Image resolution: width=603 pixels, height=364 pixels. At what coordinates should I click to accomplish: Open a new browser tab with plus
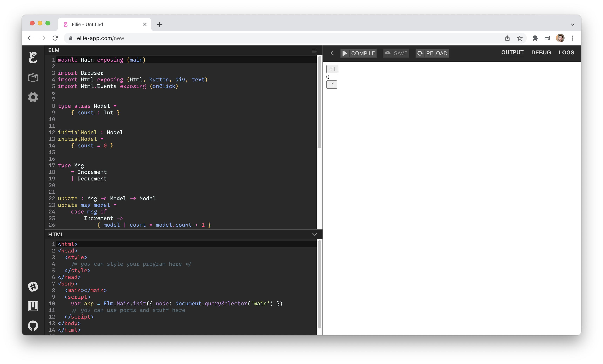point(159,24)
